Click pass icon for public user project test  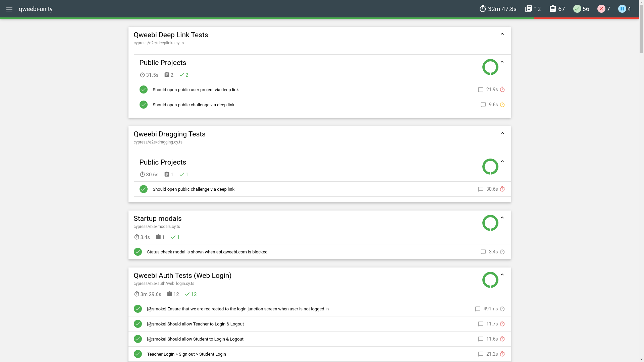(143, 89)
